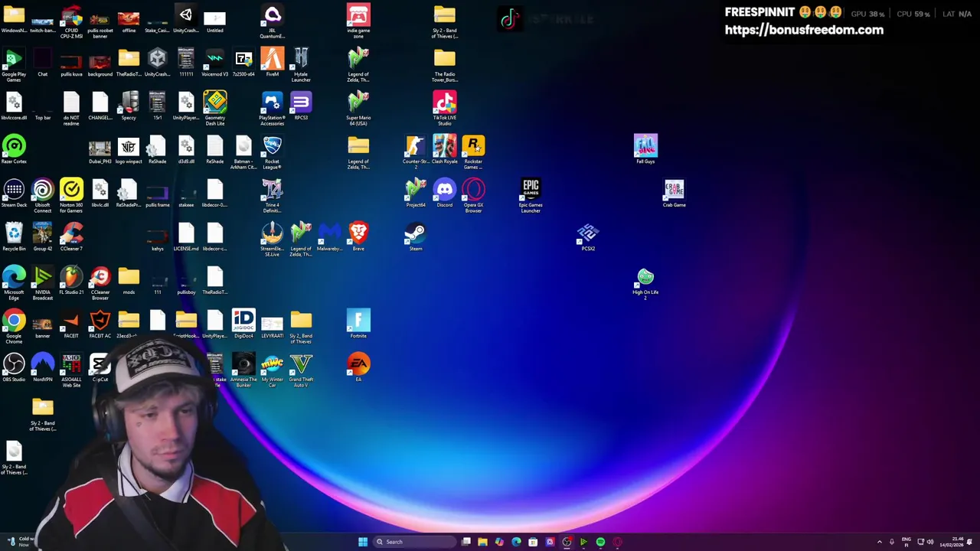980x551 pixels.
Task: Focus the taskbar Search box
Action: point(414,542)
